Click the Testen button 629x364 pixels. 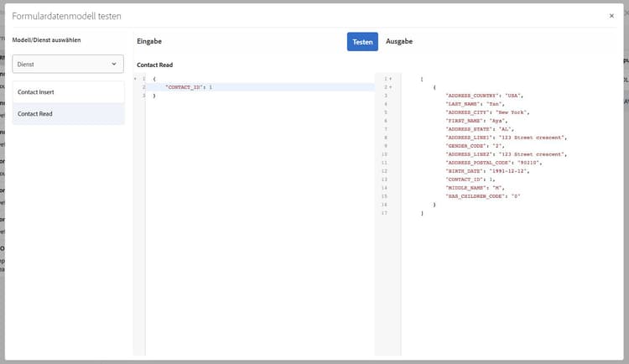tap(362, 42)
